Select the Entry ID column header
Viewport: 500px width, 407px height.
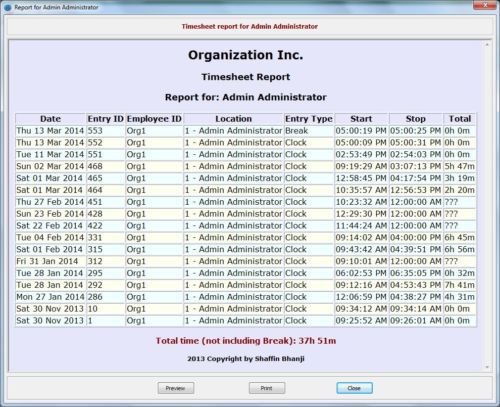pyautogui.click(x=106, y=119)
